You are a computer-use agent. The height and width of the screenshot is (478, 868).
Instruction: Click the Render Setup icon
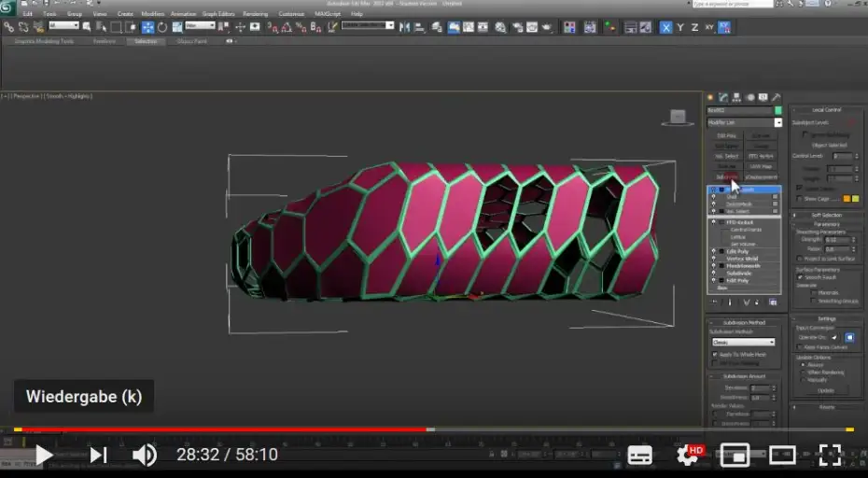coord(518,26)
